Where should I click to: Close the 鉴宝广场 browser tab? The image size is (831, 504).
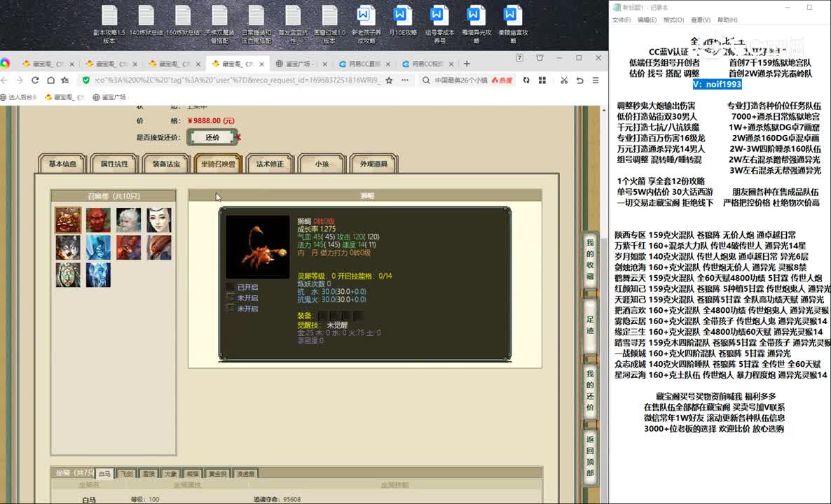325,64
